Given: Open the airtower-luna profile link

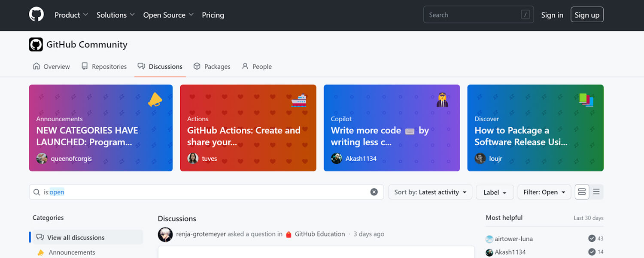Looking at the screenshot, I should [514, 239].
